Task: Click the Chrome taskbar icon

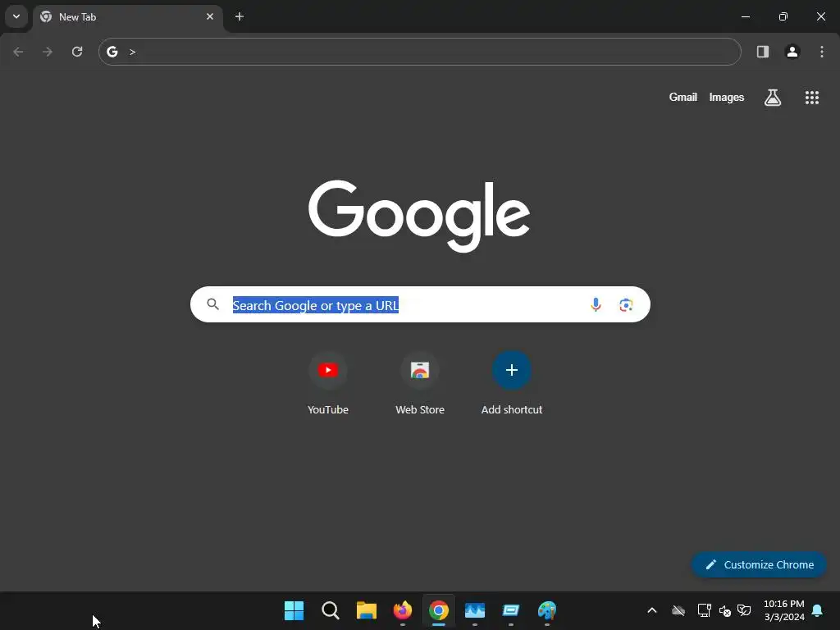Action: click(x=438, y=610)
